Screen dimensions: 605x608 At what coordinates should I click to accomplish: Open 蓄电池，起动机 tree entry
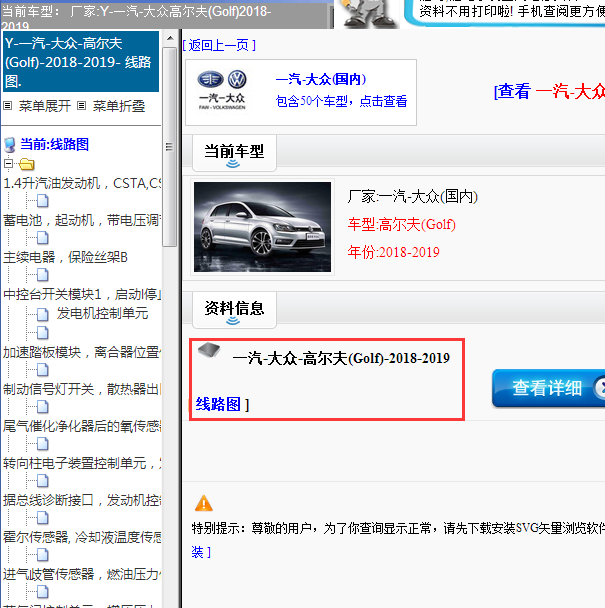click(82, 220)
